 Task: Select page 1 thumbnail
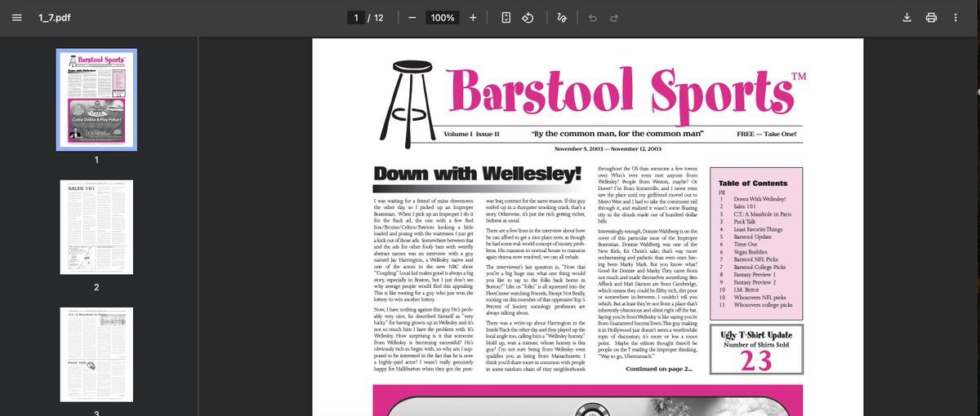pyautogui.click(x=96, y=100)
